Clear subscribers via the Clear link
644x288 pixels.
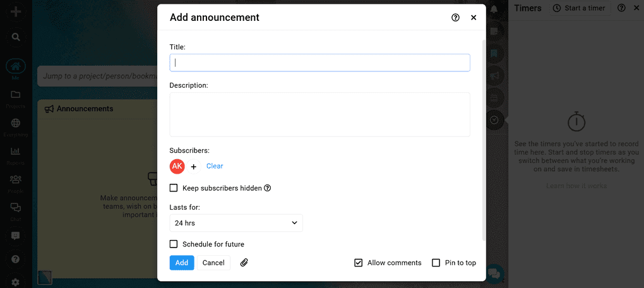(215, 166)
